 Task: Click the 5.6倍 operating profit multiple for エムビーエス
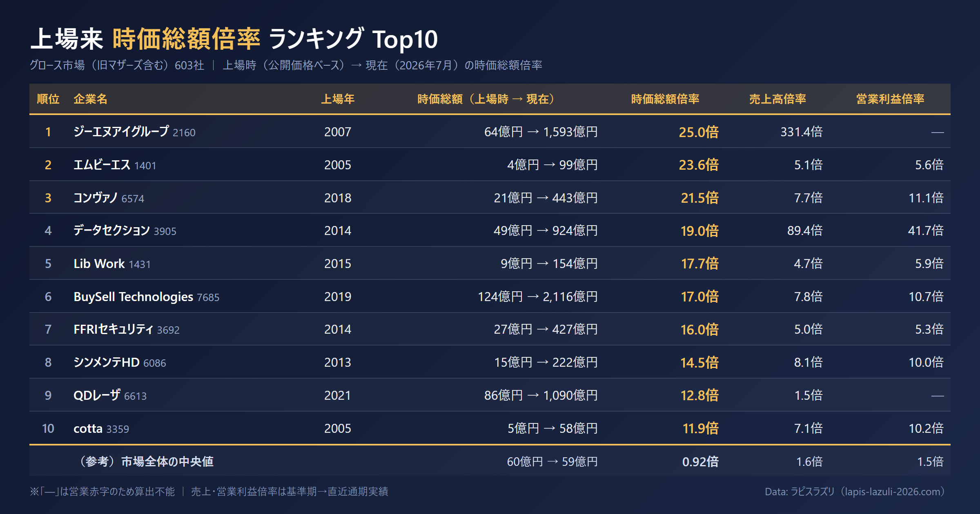(929, 165)
